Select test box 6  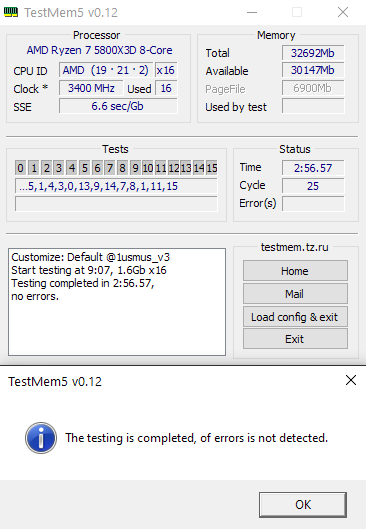click(97, 168)
